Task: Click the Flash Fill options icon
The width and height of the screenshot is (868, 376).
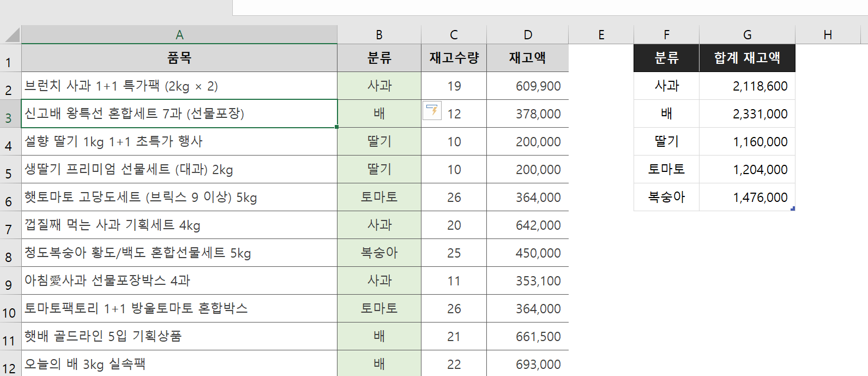Action: point(432,110)
